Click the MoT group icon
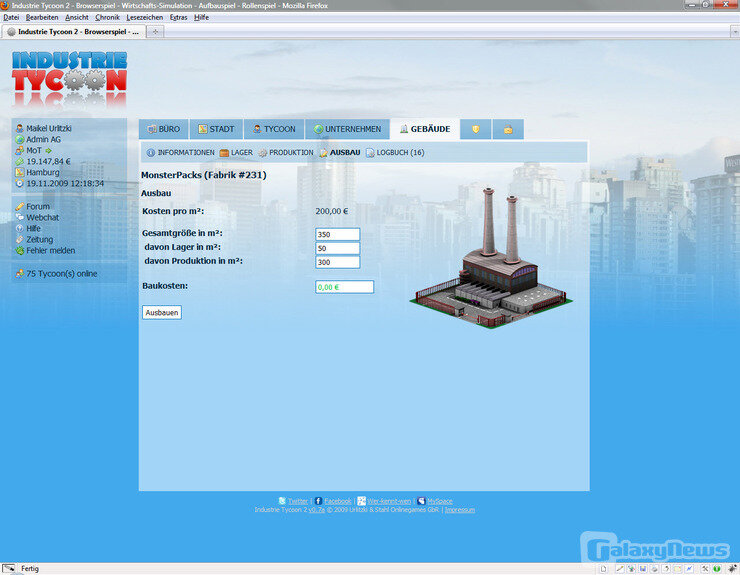740x575 pixels. (x=19, y=151)
